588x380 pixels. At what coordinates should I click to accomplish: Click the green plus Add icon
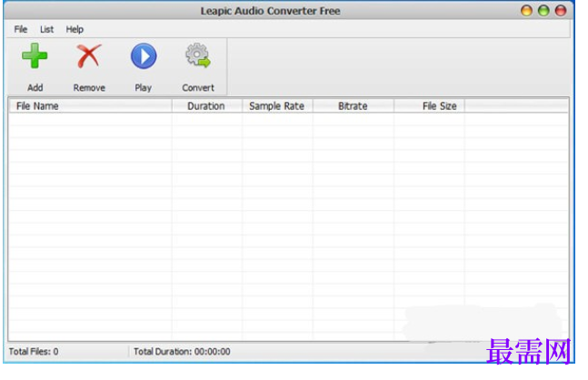tap(35, 55)
